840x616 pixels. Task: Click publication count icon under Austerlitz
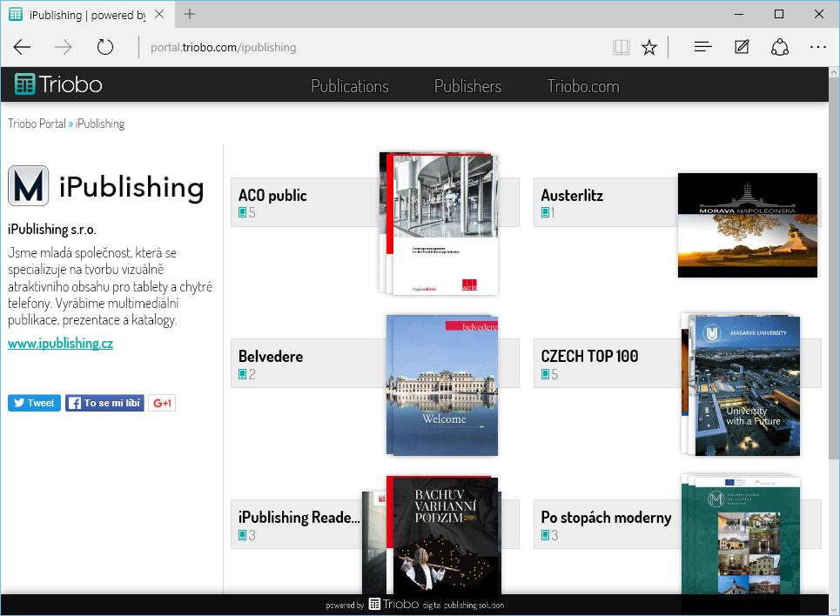tap(546, 212)
